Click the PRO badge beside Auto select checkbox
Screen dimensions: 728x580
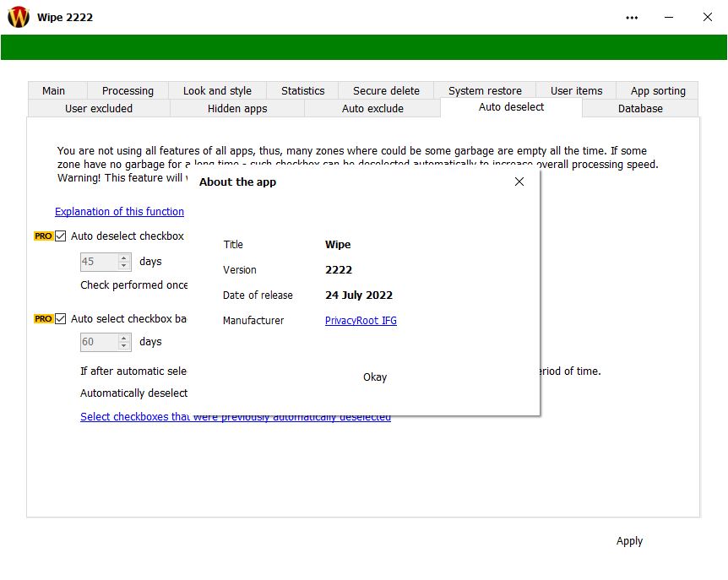43,319
